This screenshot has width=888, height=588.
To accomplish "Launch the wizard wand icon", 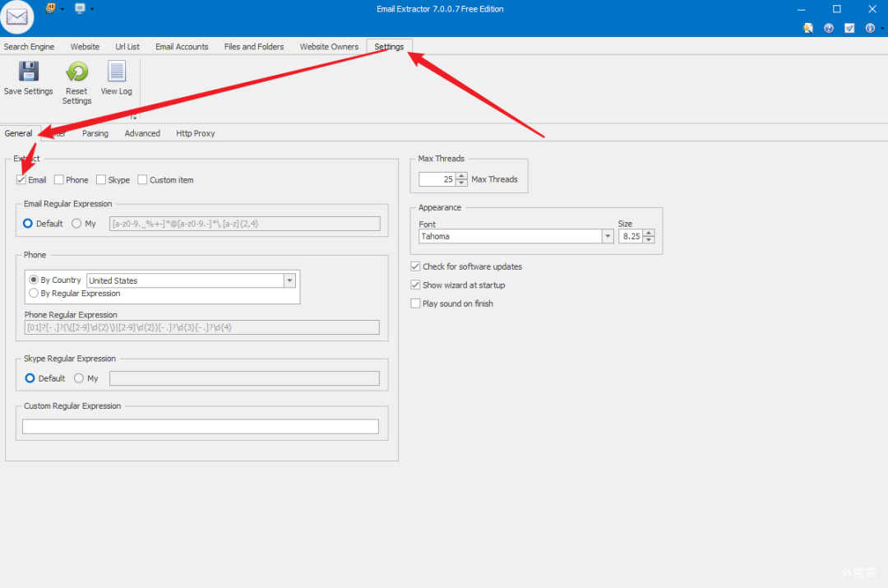I will tap(808, 28).
